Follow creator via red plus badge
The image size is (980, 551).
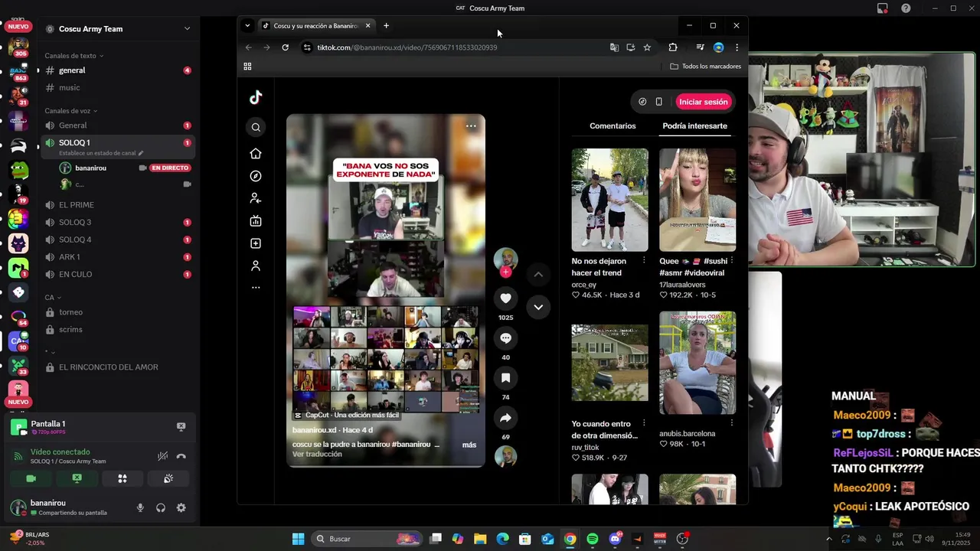[x=505, y=272]
